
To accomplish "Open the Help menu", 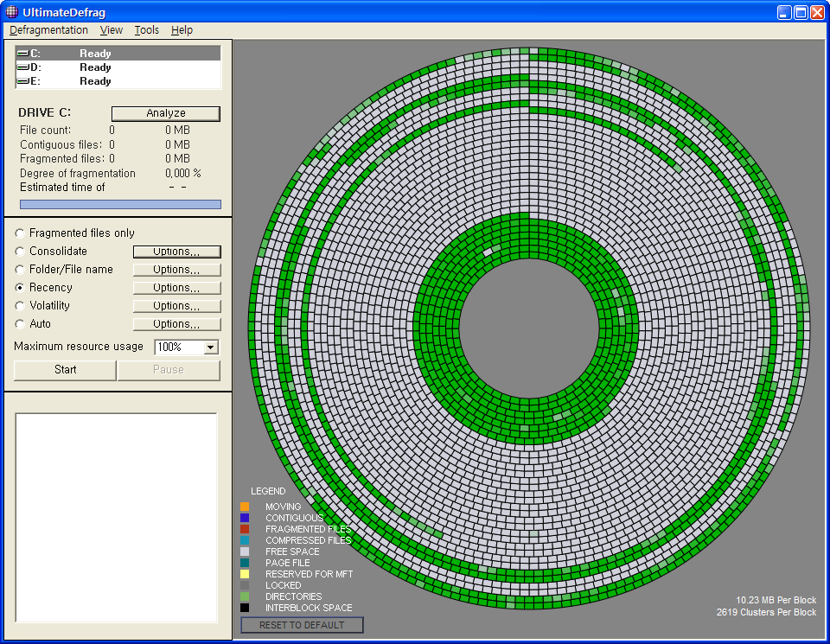I will point(182,30).
